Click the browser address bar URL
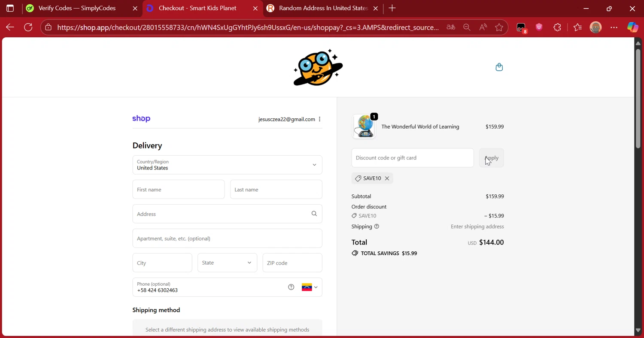The image size is (644, 338). [248, 27]
